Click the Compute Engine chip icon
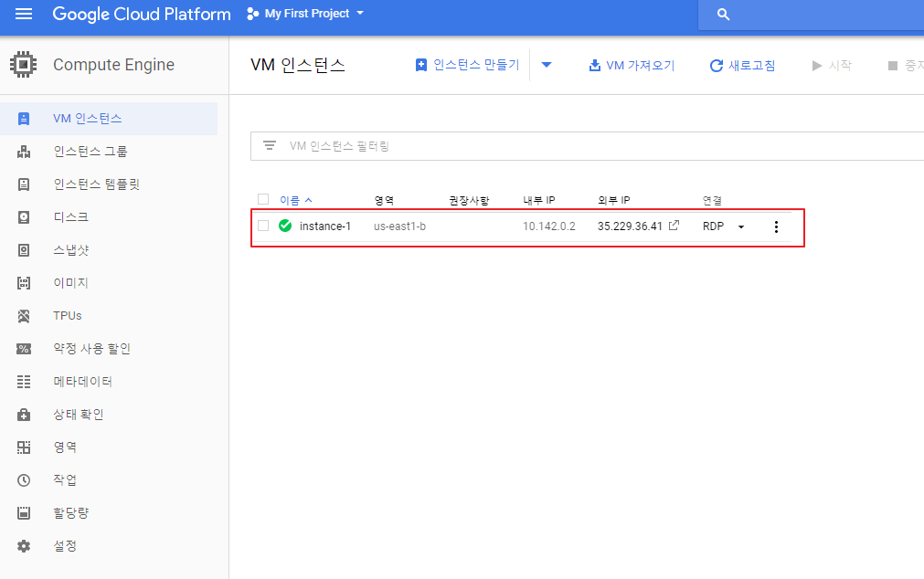Viewport: 924px width, 579px height. tap(24, 65)
